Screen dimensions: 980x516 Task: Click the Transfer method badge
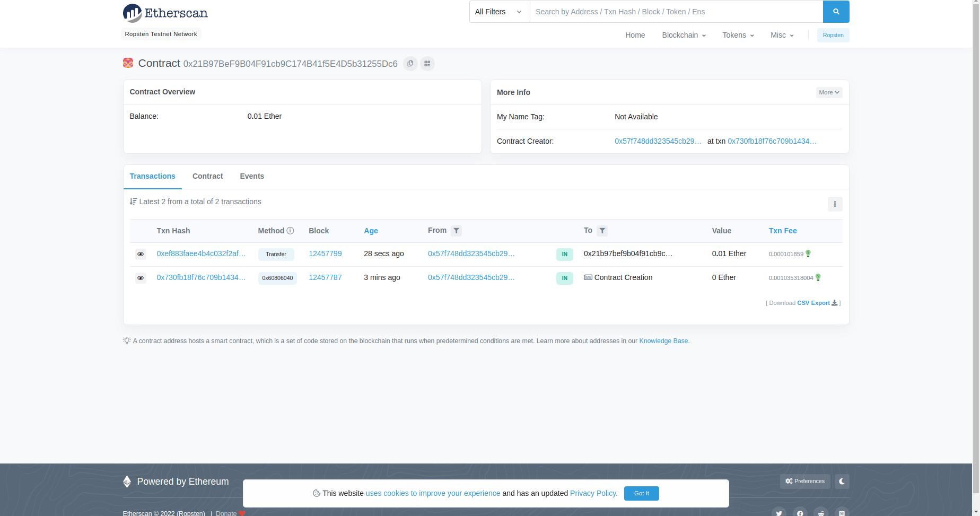tap(276, 254)
